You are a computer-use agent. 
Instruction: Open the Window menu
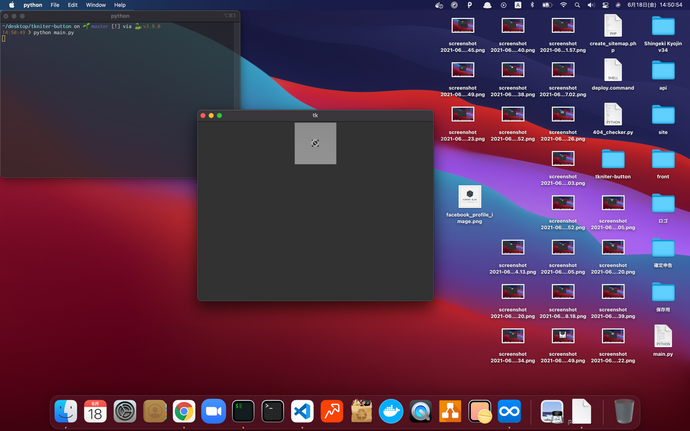pos(95,5)
